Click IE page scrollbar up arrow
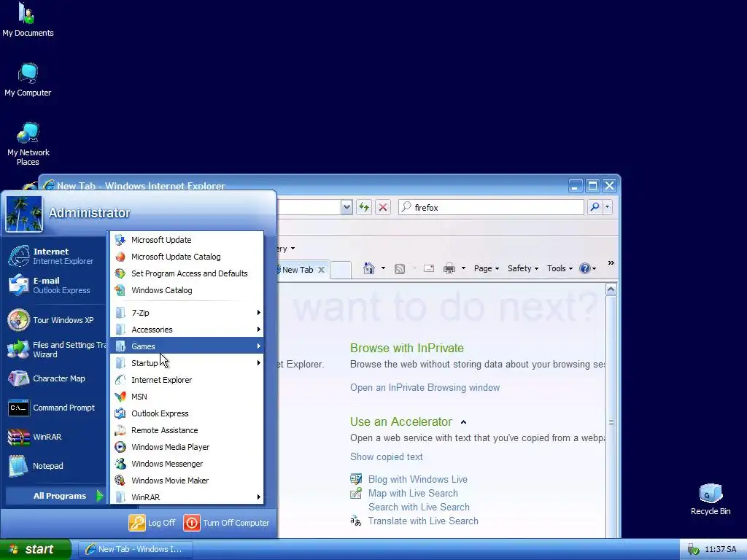The image size is (747, 560). pos(611,289)
